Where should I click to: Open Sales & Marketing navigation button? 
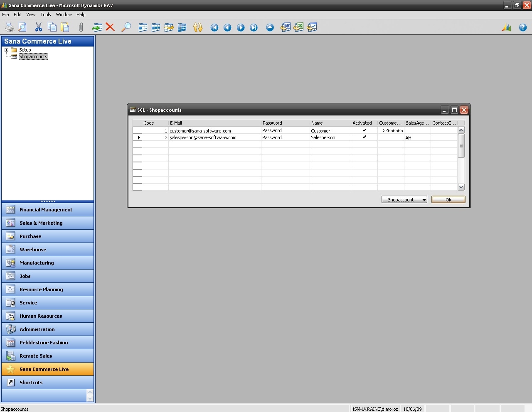[x=47, y=223]
